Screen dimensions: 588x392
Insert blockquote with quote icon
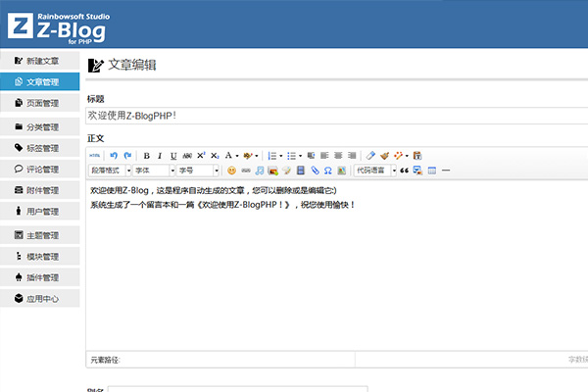coord(404,170)
